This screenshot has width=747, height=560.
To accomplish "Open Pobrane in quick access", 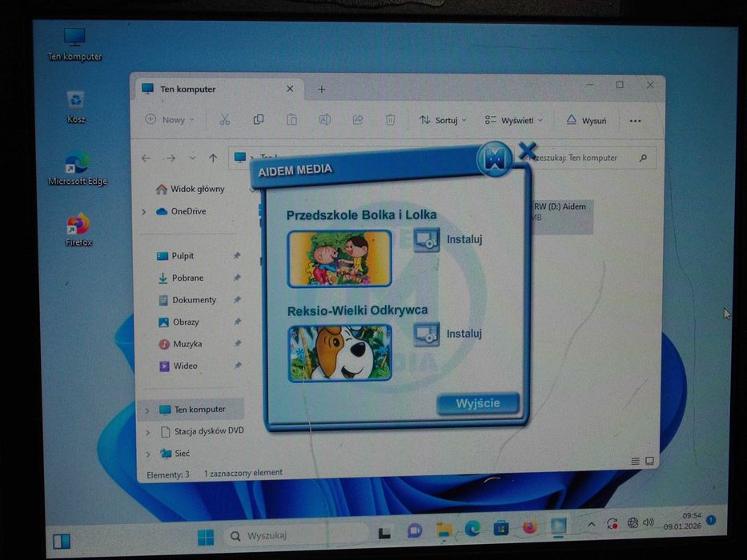I will [181, 278].
